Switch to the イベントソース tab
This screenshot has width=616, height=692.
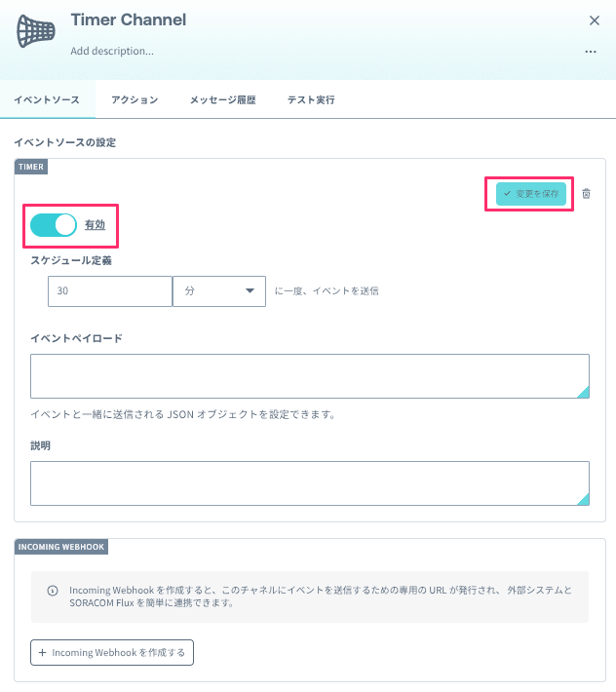[x=47, y=99]
